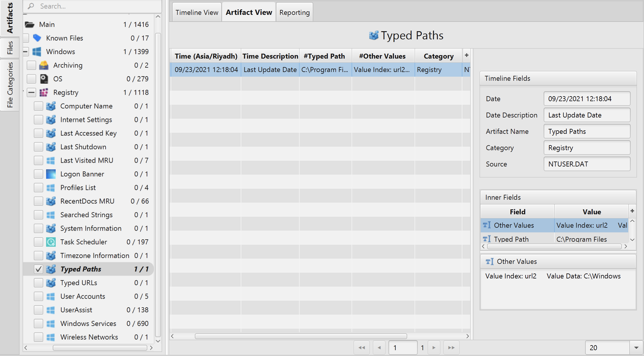Click the Known Files tag icon
This screenshot has width=644, height=356.
(37, 38)
